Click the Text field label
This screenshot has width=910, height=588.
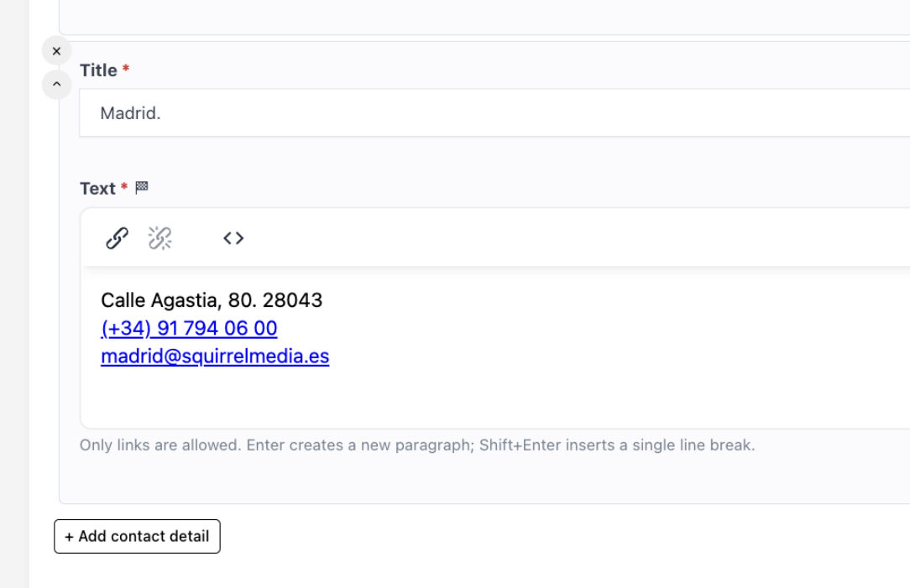coord(97,189)
